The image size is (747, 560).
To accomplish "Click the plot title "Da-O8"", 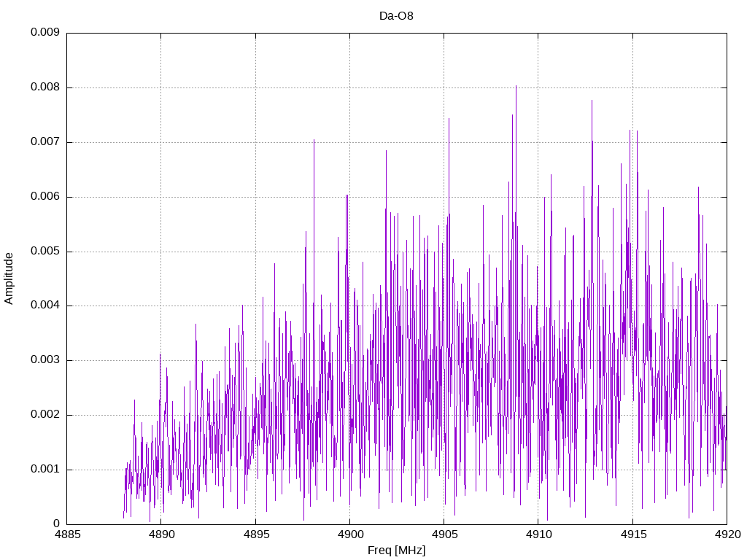I will click(396, 16).
